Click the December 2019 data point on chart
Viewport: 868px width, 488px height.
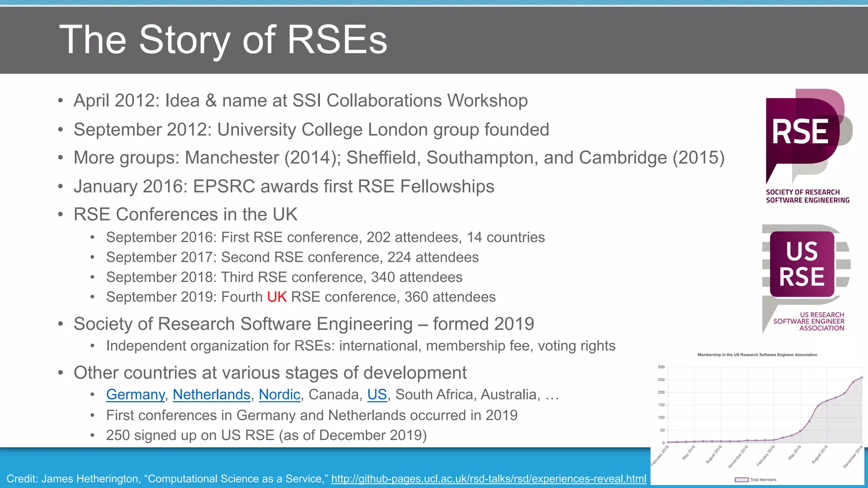(x=862, y=377)
